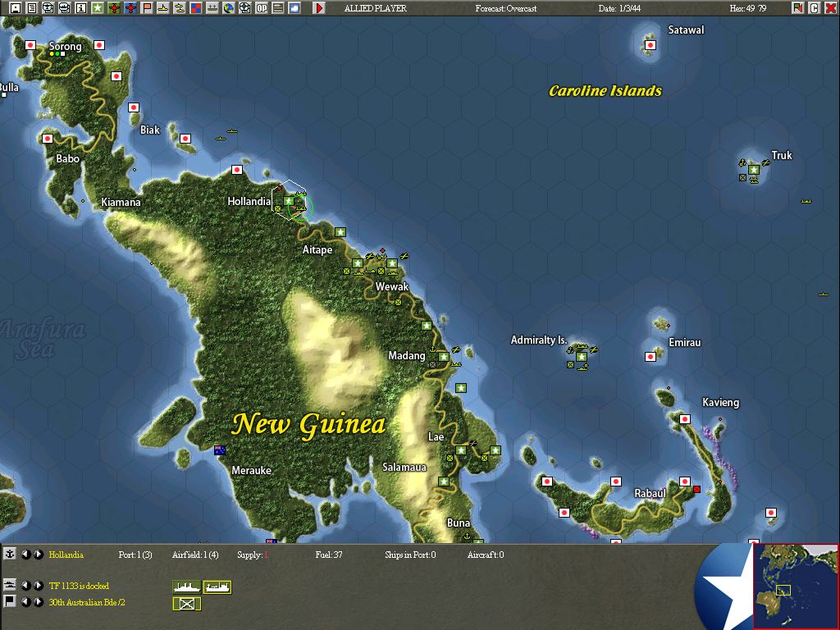Open the Hollandia base name link

point(66,555)
